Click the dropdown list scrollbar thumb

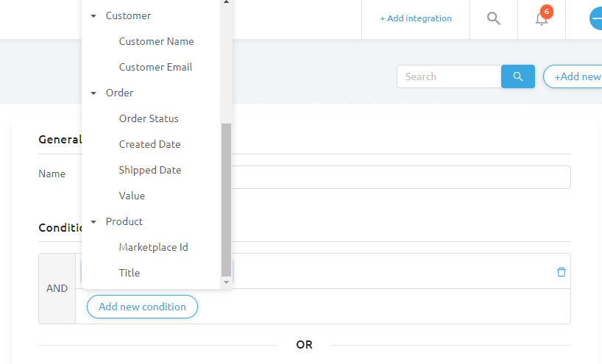[226, 199]
